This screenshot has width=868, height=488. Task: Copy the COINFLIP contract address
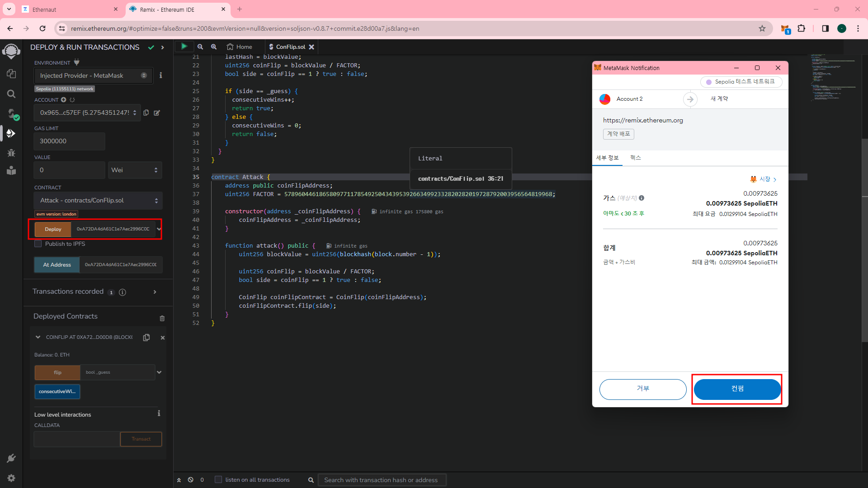click(146, 338)
